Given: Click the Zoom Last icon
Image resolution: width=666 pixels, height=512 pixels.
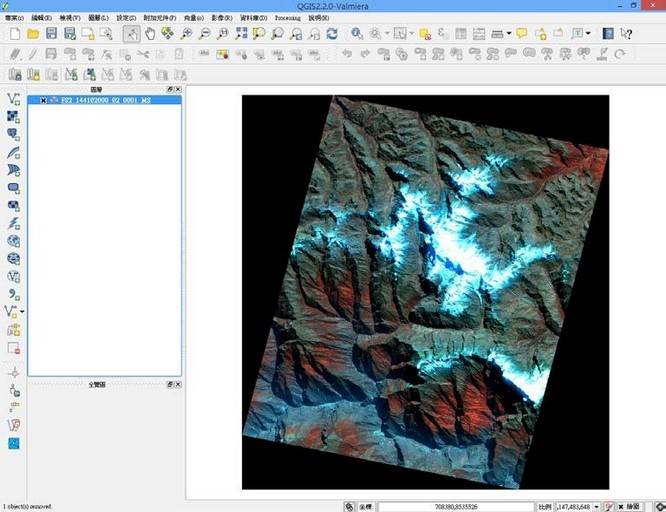Looking at the screenshot, I should click(x=296, y=34).
